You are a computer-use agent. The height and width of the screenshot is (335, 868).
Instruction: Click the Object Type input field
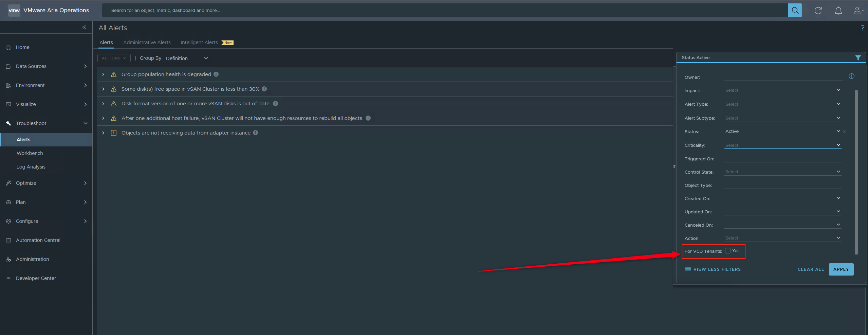pos(782,185)
